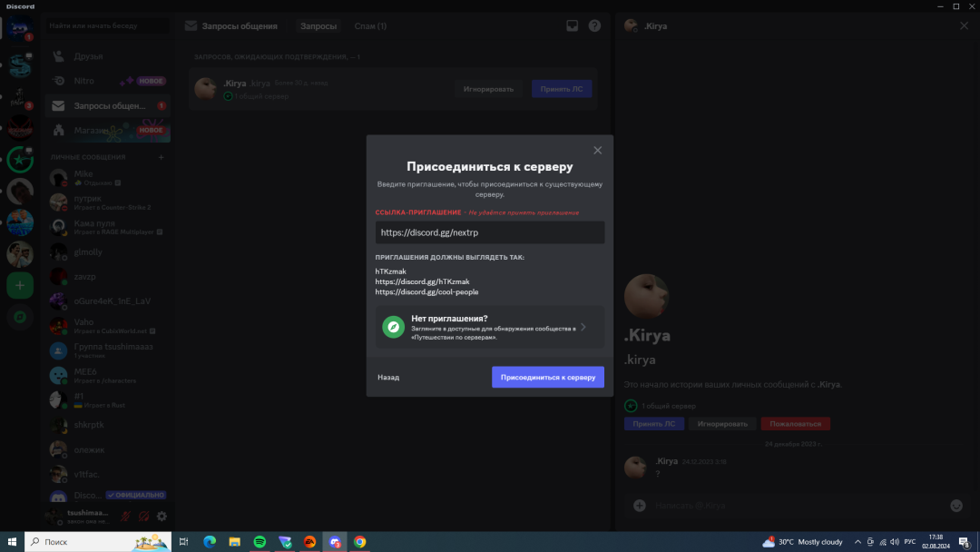Click the taskbar Поиск search box
Image resolution: width=980 pixels, height=552 pixels.
tap(97, 542)
